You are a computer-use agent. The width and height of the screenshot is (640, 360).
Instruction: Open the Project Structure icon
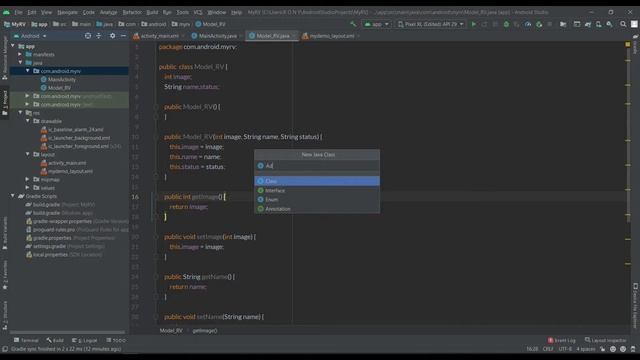pos(563,24)
